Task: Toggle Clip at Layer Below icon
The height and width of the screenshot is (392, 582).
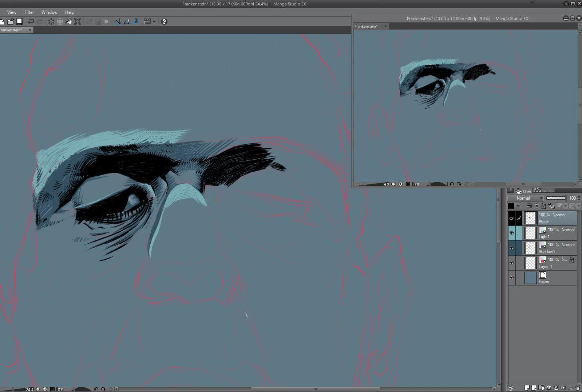Action: [x=530, y=206]
